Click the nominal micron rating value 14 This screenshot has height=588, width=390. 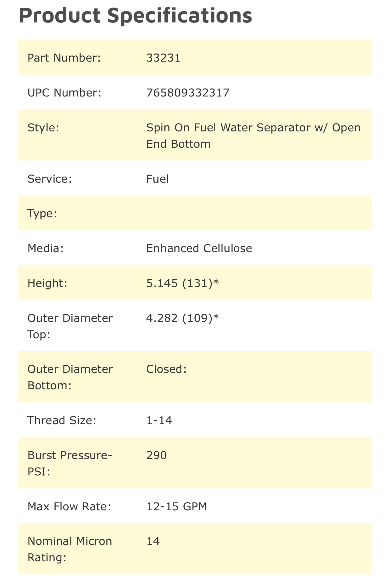click(x=153, y=541)
